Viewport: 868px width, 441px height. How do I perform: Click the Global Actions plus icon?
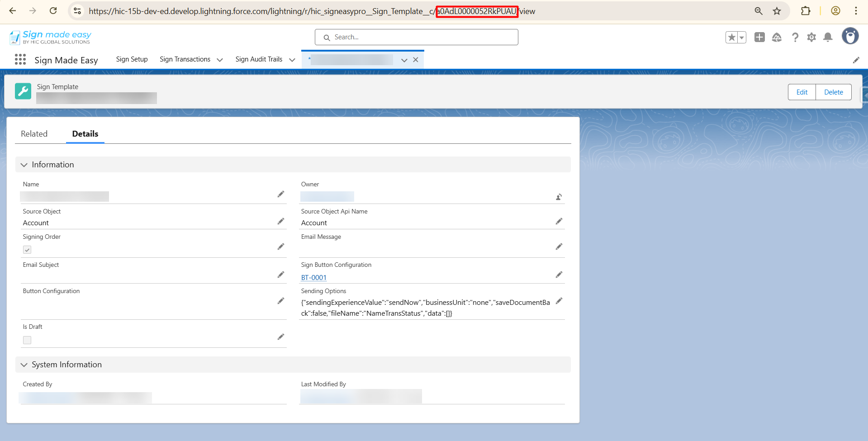759,37
